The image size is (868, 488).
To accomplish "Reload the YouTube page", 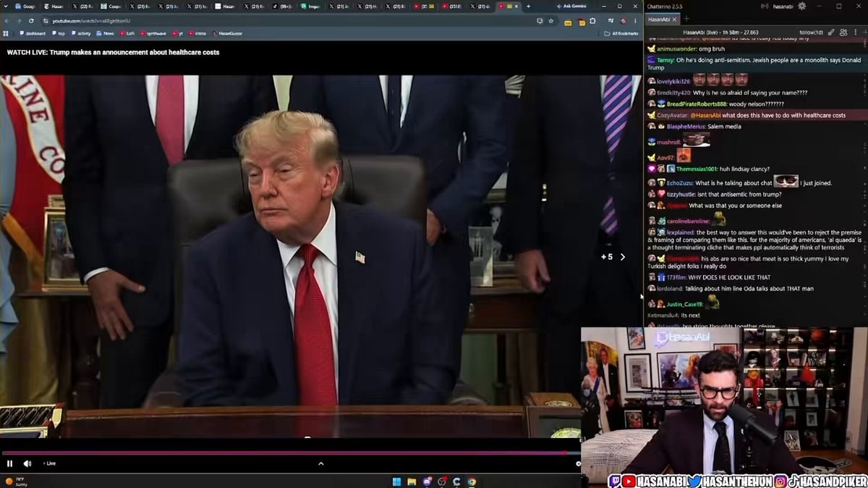I will click(x=31, y=21).
